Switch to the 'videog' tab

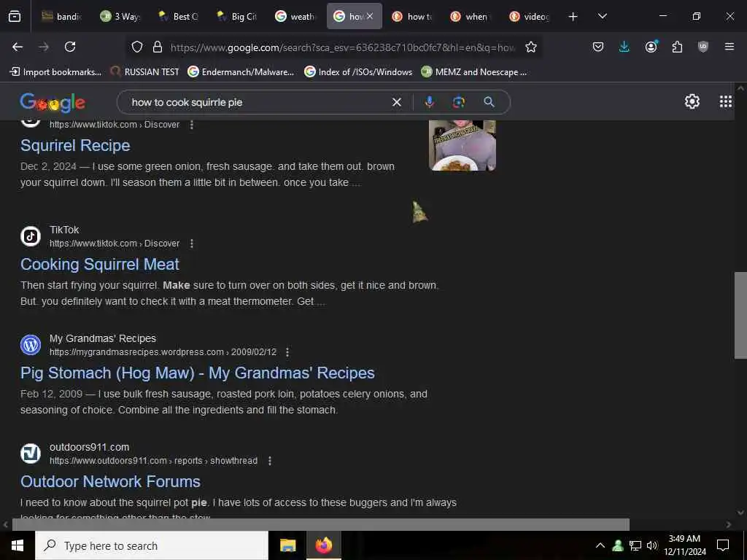coord(530,16)
